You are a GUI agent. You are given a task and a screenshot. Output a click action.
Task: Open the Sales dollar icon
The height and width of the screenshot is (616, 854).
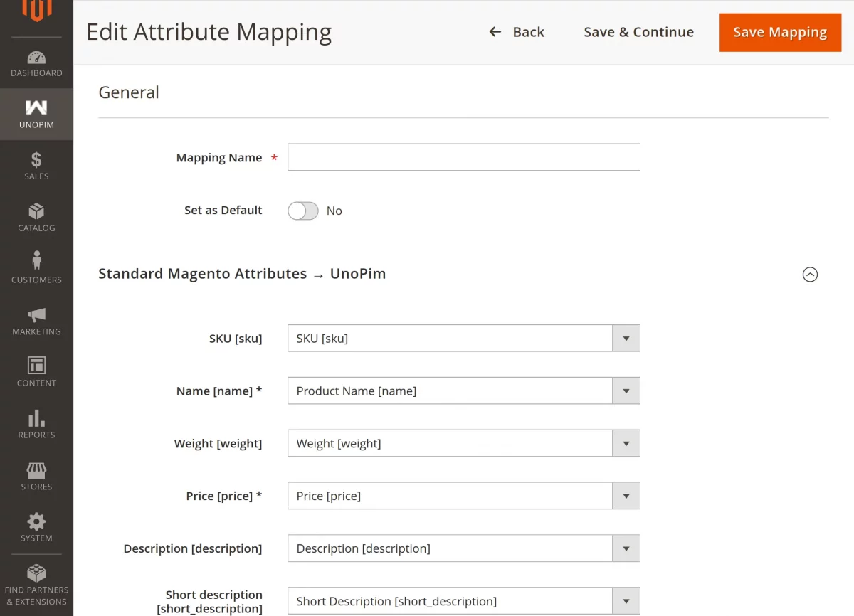point(36,159)
